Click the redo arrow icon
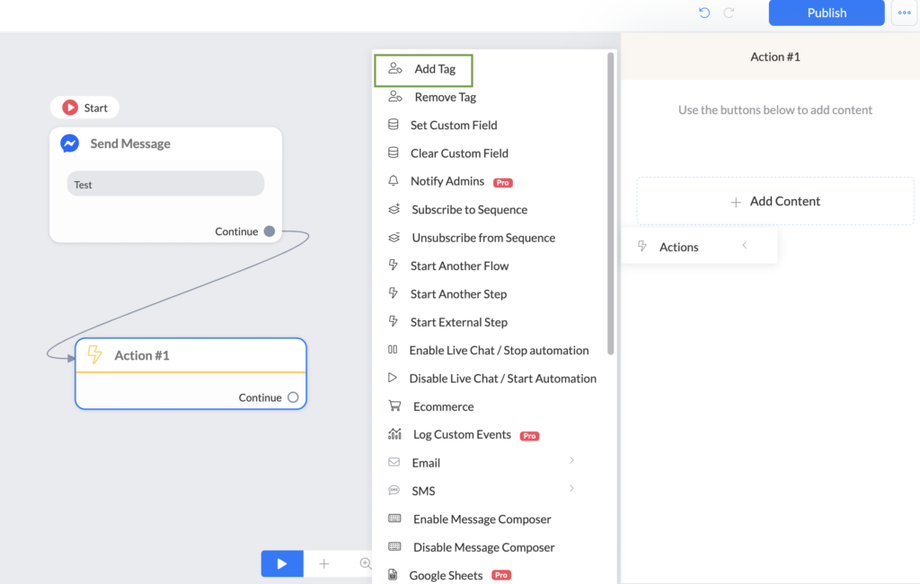This screenshot has width=920, height=584. [729, 13]
